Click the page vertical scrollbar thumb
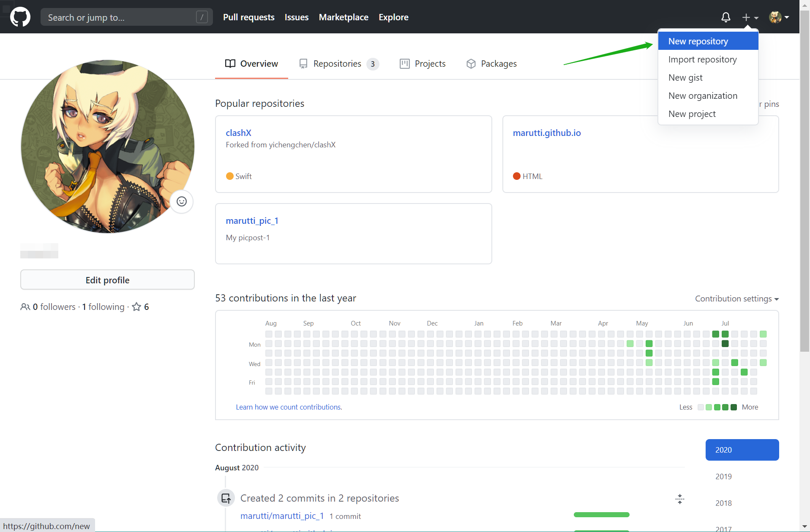 pyautogui.click(x=805, y=182)
